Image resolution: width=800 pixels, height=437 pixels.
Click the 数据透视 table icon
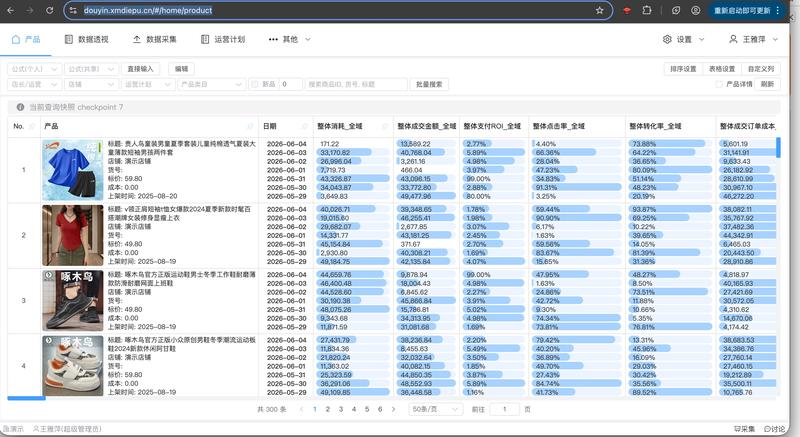[x=68, y=39]
